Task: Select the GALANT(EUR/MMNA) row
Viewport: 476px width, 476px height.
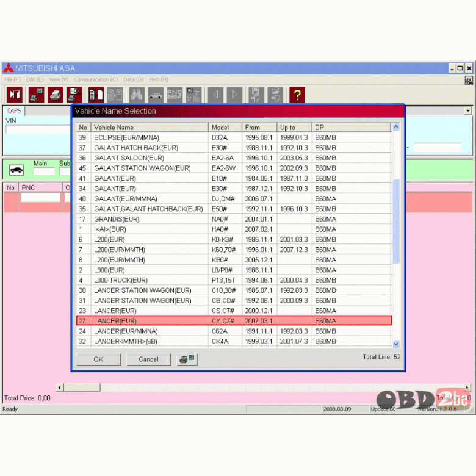Action: [234, 199]
